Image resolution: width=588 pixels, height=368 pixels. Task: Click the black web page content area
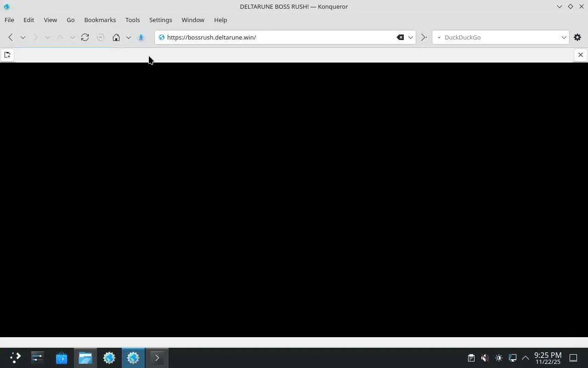pos(294,200)
